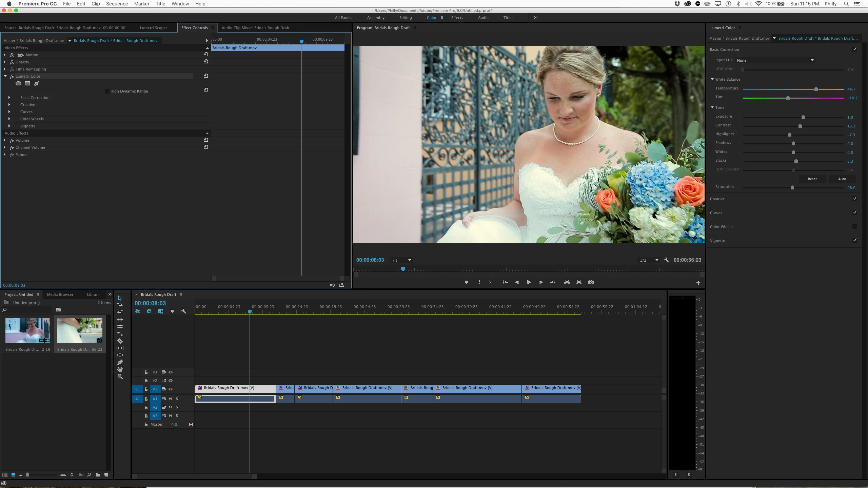Select the Razor tool in toolbar
Image resolution: width=868 pixels, height=488 pixels.
(120, 341)
